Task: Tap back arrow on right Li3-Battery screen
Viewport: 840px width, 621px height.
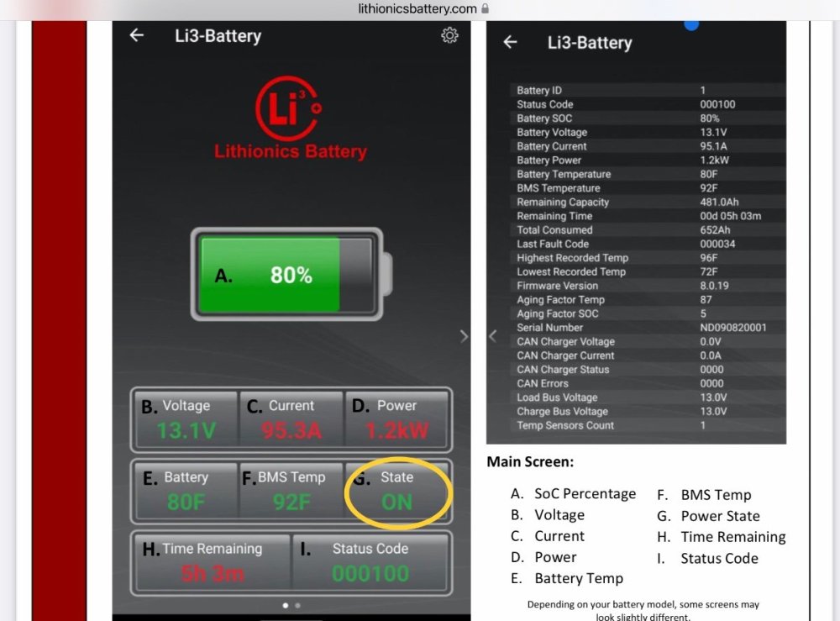Action: coord(510,42)
